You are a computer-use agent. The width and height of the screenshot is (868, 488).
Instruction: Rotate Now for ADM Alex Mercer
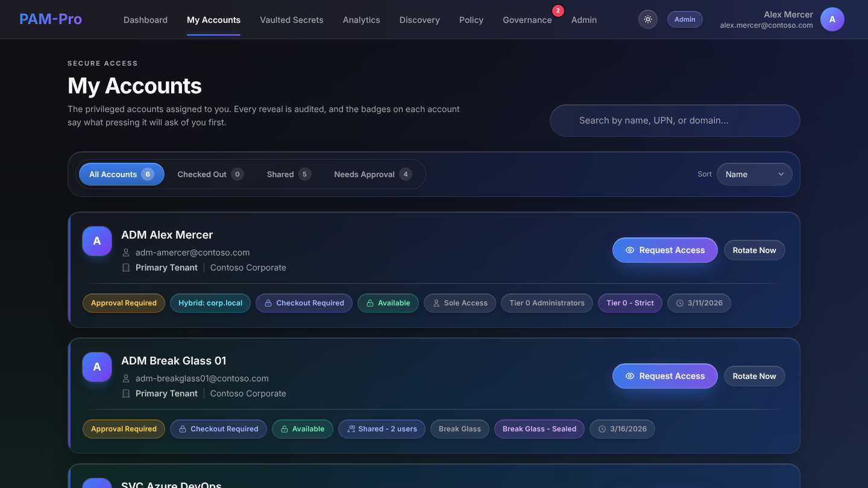[x=755, y=250]
